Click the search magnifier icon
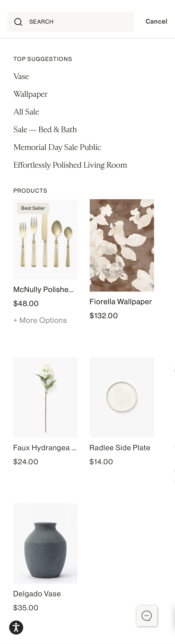175x644 pixels. (x=18, y=22)
